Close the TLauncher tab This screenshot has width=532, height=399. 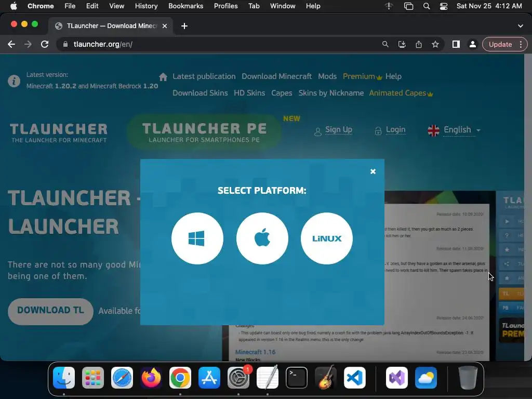[x=165, y=26]
